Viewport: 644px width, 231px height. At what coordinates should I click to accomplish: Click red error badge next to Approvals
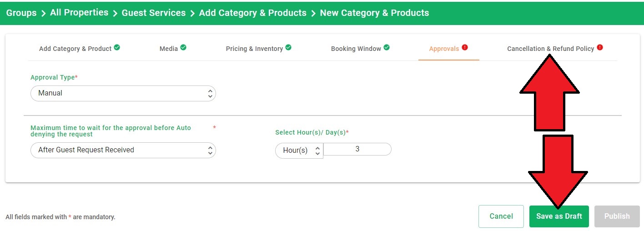[x=465, y=47]
